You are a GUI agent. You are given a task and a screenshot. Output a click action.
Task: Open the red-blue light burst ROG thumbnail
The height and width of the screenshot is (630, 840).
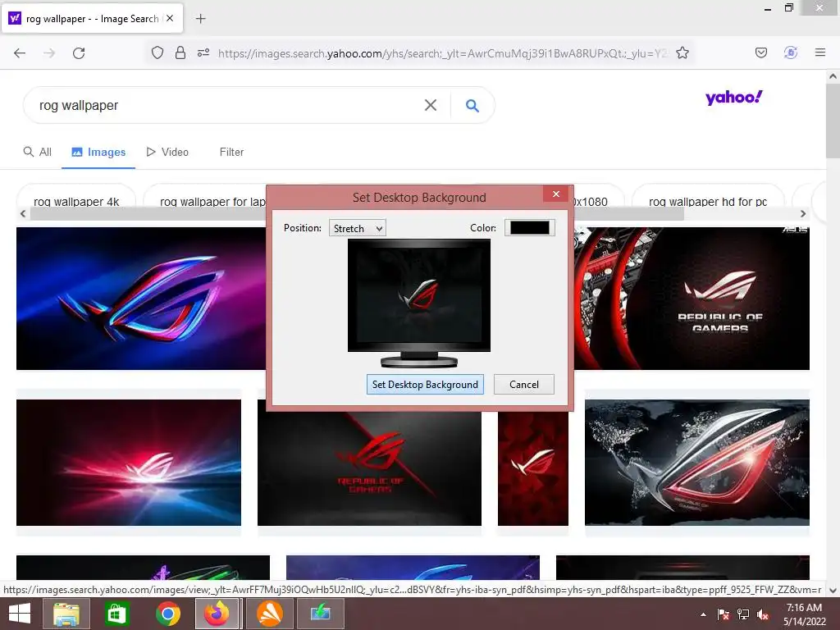[129, 463]
